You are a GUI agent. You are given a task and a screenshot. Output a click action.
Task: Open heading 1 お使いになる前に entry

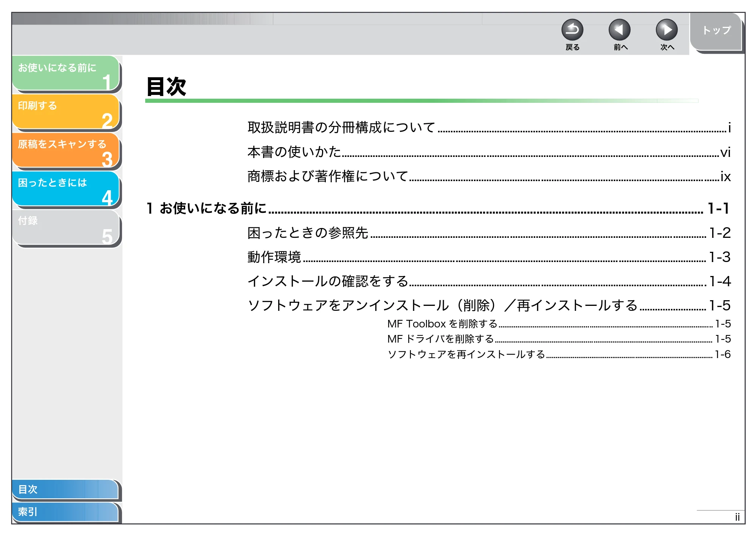point(438,208)
